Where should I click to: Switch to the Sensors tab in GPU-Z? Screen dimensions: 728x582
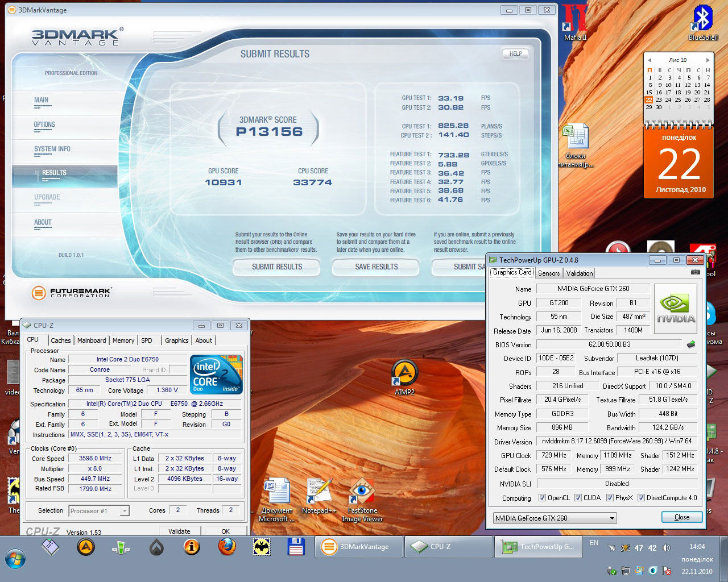(549, 273)
